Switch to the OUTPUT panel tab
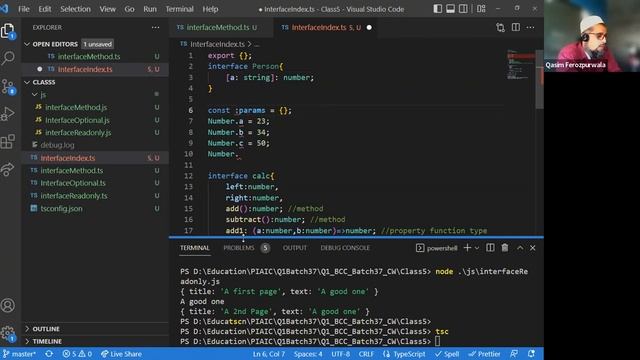Viewport: 640px width, 360px height. [x=295, y=248]
